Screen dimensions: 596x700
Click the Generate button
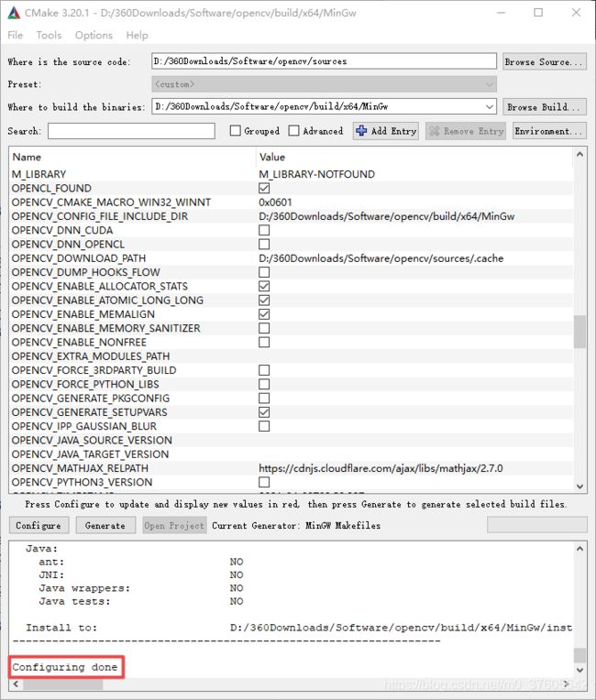(x=105, y=525)
